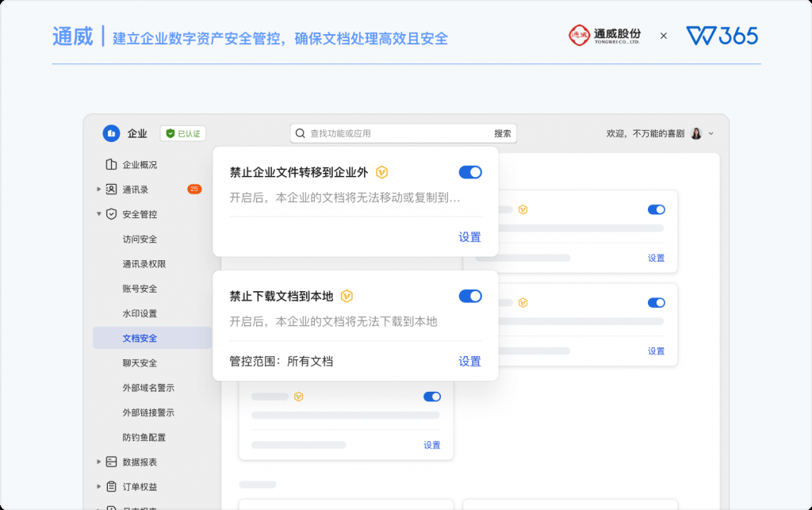Click the search magnifier icon

click(x=301, y=133)
